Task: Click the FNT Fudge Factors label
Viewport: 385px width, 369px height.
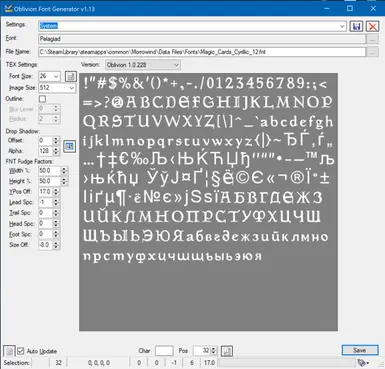Action: point(29,161)
